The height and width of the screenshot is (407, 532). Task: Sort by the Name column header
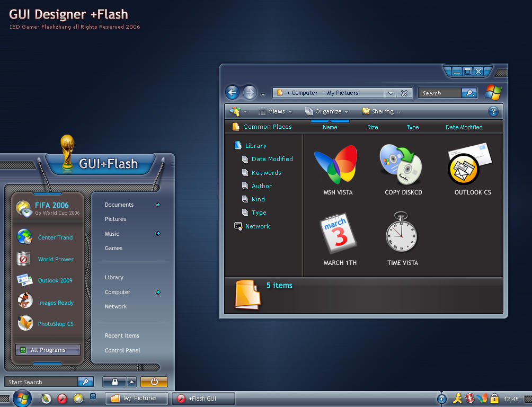click(330, 127)
